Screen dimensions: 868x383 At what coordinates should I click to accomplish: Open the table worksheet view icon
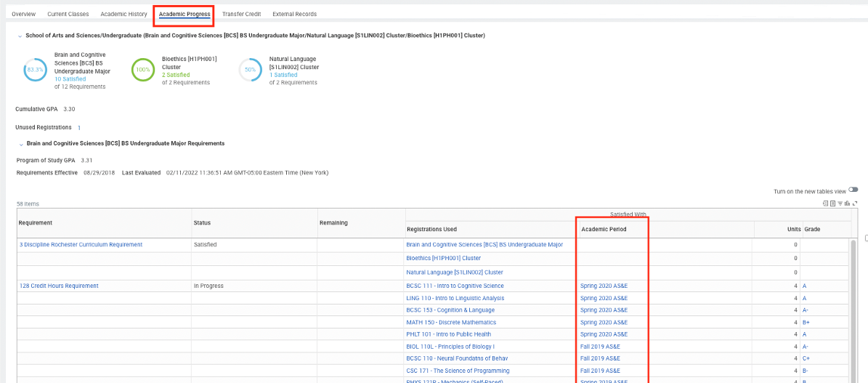pos(832,203)
